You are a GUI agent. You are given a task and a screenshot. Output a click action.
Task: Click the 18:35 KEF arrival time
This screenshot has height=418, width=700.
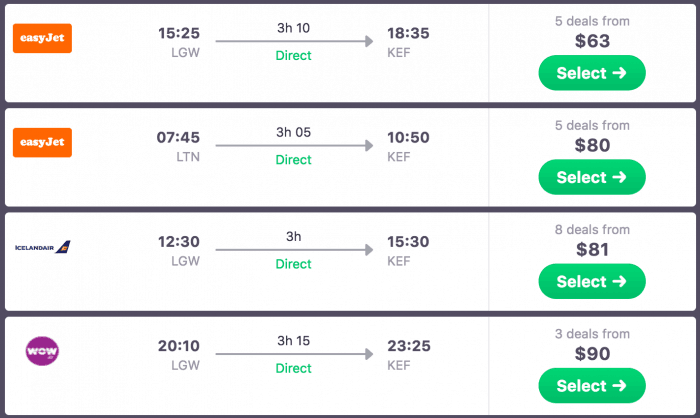click(x=408, y=34)
